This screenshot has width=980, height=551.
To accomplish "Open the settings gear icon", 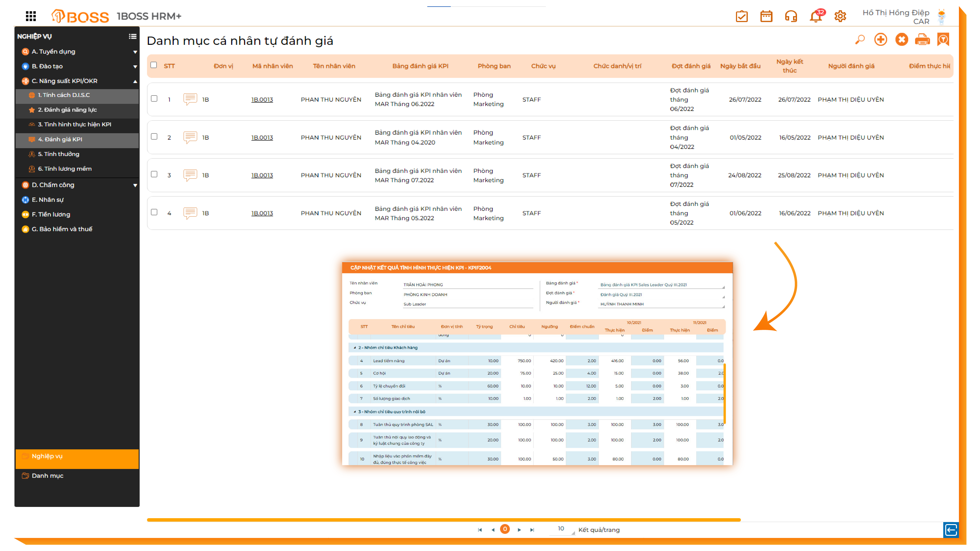I will [840, 16].
